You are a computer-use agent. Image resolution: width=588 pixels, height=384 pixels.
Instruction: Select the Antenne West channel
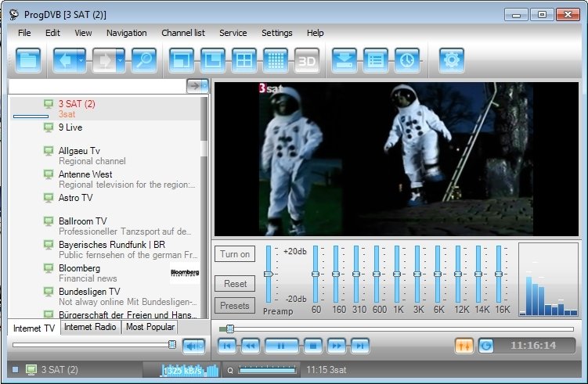pos(106,179)
